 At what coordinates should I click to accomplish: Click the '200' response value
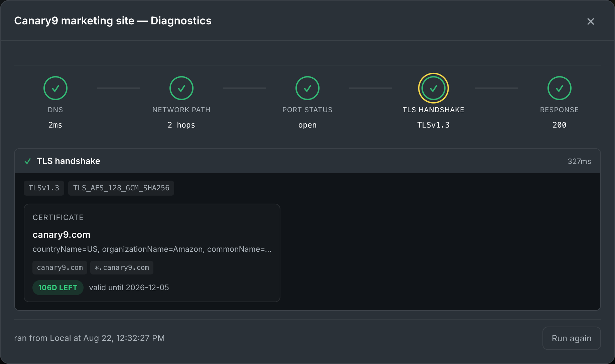560,125
